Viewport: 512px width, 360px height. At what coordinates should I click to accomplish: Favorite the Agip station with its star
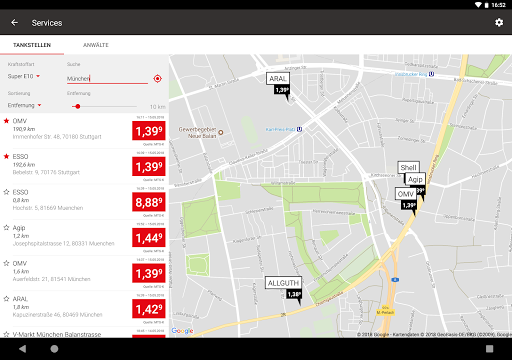(6, 227)
